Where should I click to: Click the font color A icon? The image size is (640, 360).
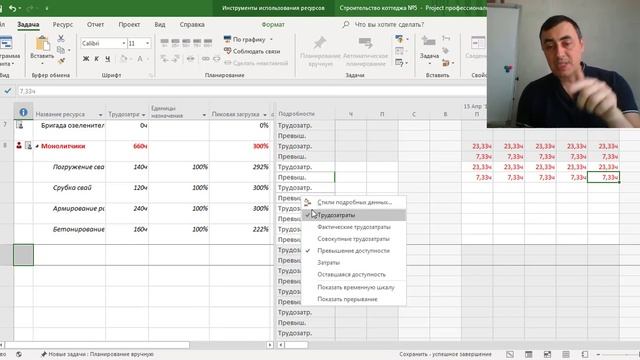[140, 59]
